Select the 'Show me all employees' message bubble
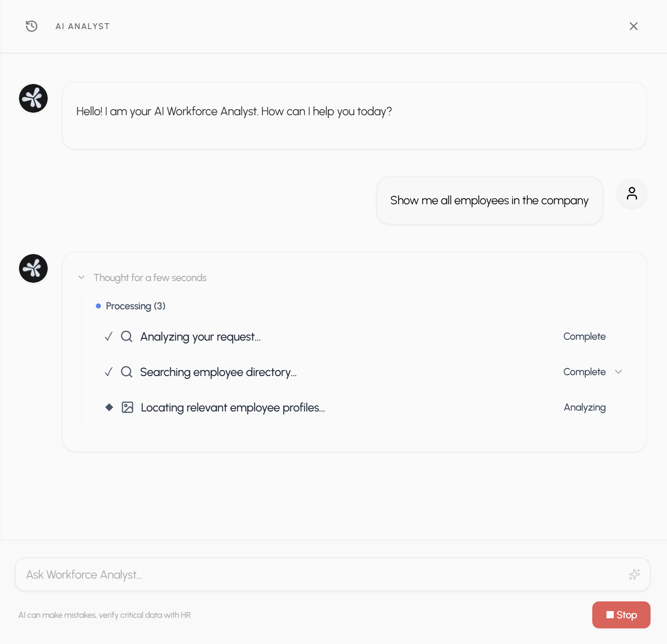667x644 pixels. 489,200
